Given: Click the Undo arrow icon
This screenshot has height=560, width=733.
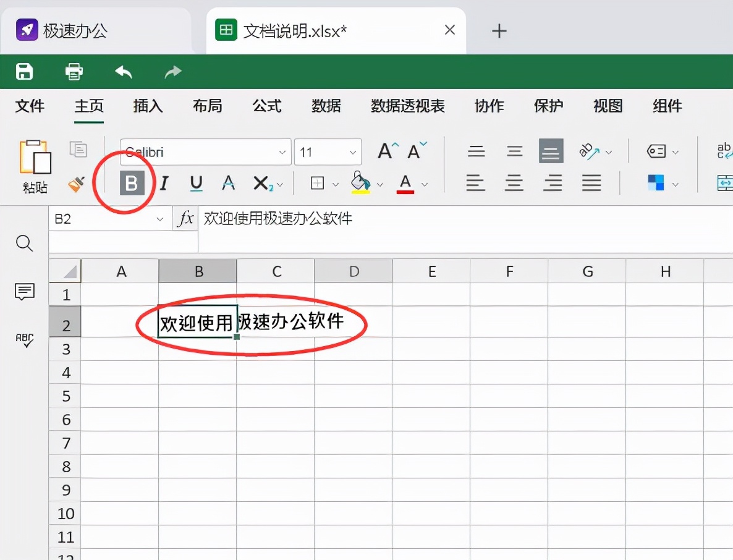Looking at the screenshot, I should (x=123, y=72).
